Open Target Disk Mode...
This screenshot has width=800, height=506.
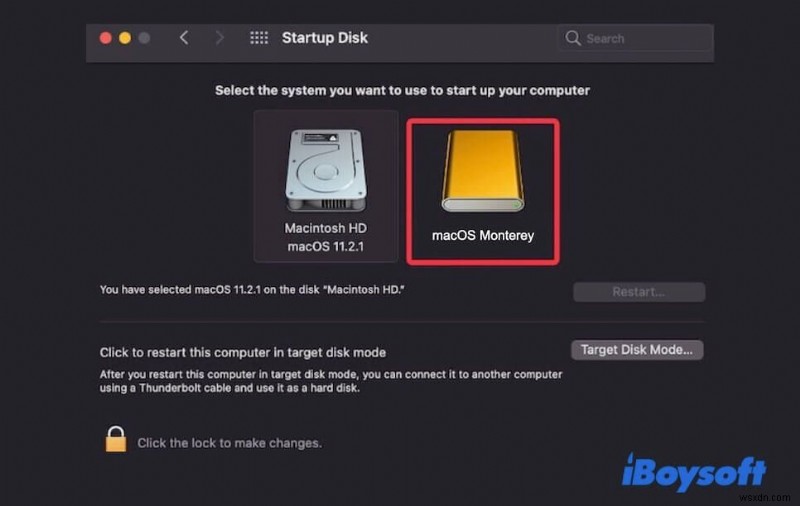pyautogui.click(x=637, y=350)
